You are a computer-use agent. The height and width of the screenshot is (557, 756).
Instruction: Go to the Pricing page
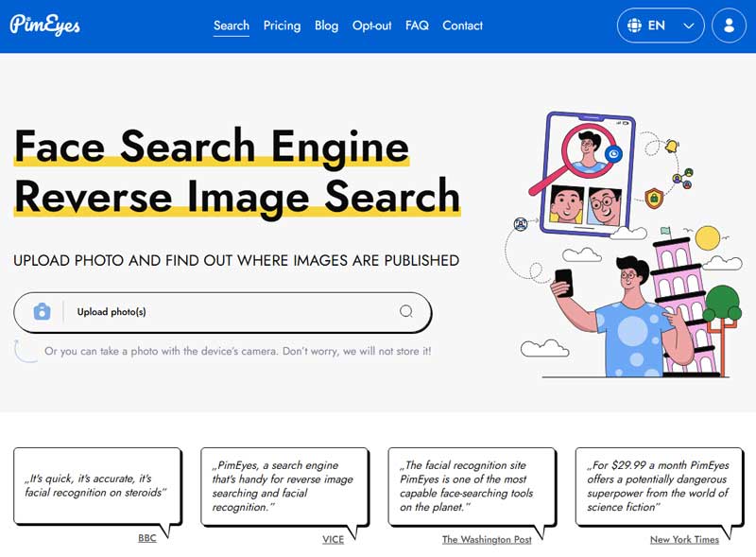click(282, 26)
